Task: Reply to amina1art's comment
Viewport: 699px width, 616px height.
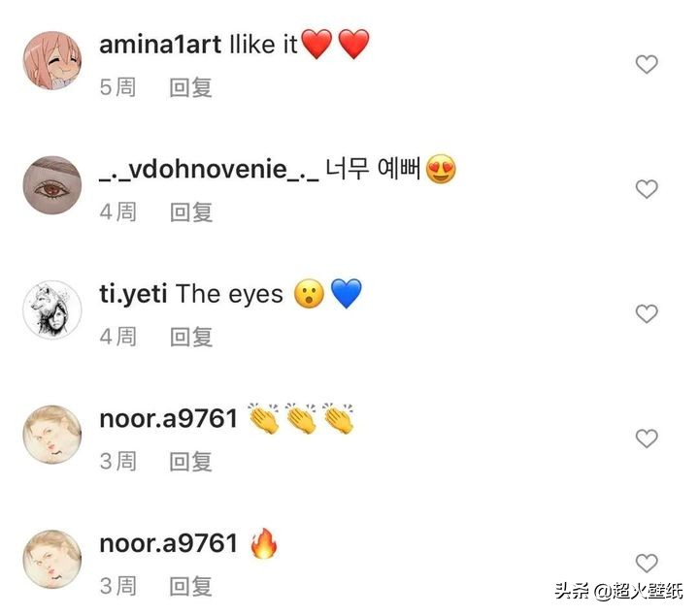Action: [190, 87]
